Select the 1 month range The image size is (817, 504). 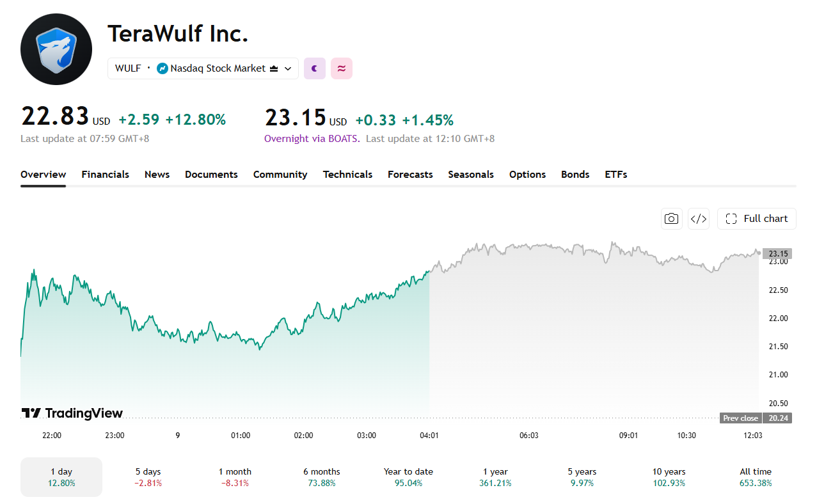pos(235,477)
